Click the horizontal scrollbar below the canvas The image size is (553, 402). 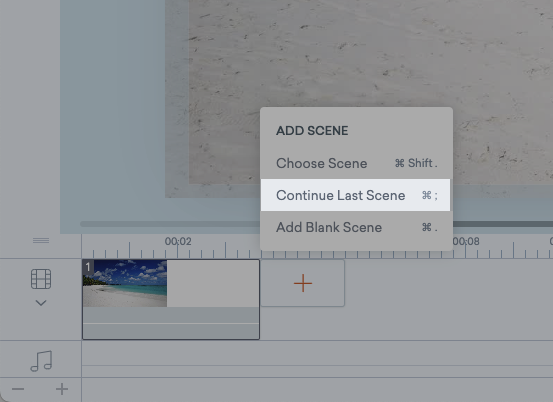(170, 224)
